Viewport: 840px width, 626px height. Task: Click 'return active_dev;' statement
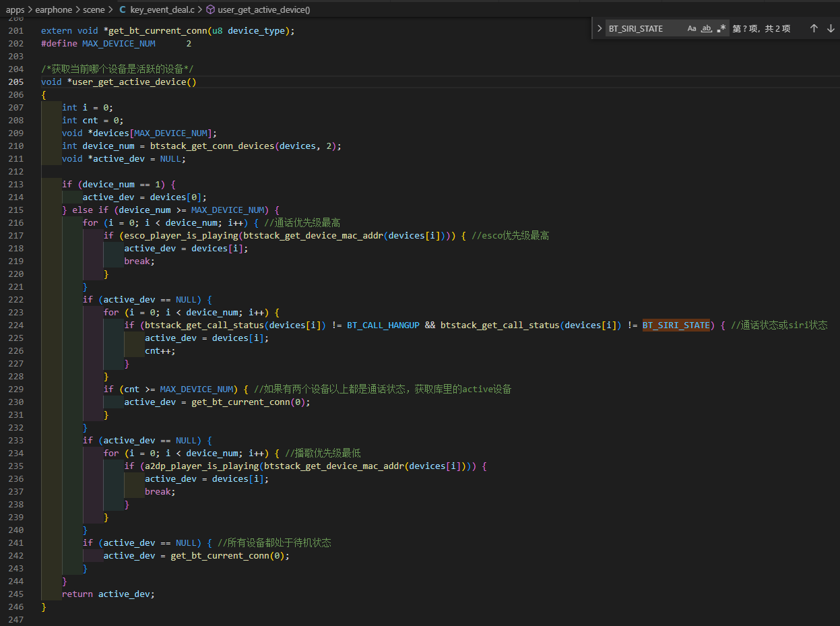pyautogui.click(x=108, y=594)
